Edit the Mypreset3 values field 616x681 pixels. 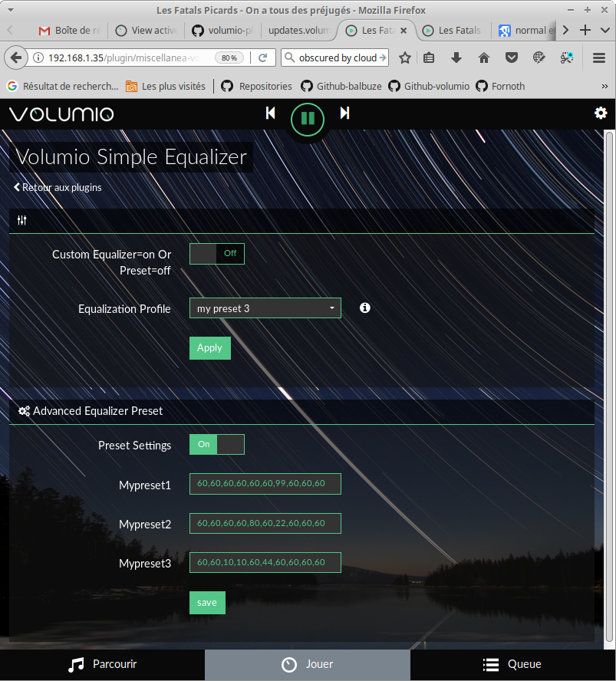265,562
